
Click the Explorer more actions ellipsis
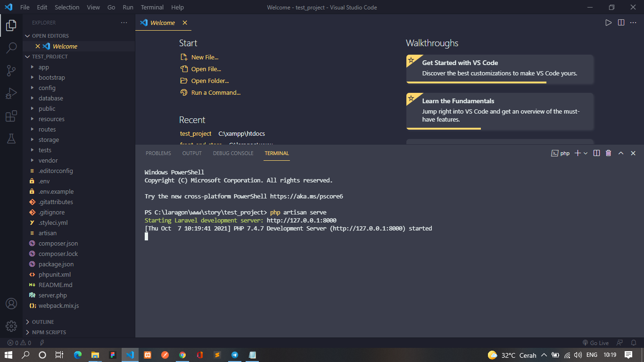coord(124,23)
